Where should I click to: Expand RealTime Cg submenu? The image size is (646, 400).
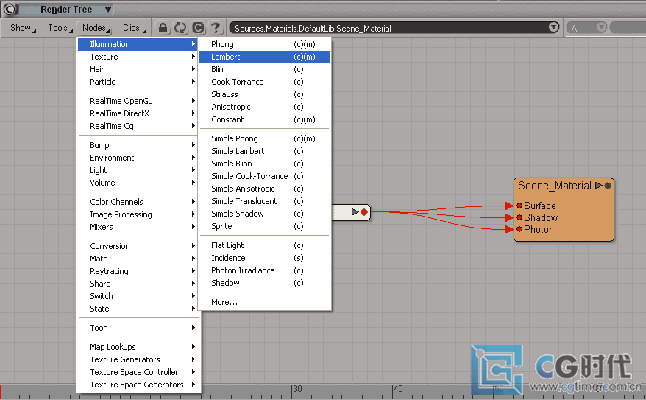(138, 126)
